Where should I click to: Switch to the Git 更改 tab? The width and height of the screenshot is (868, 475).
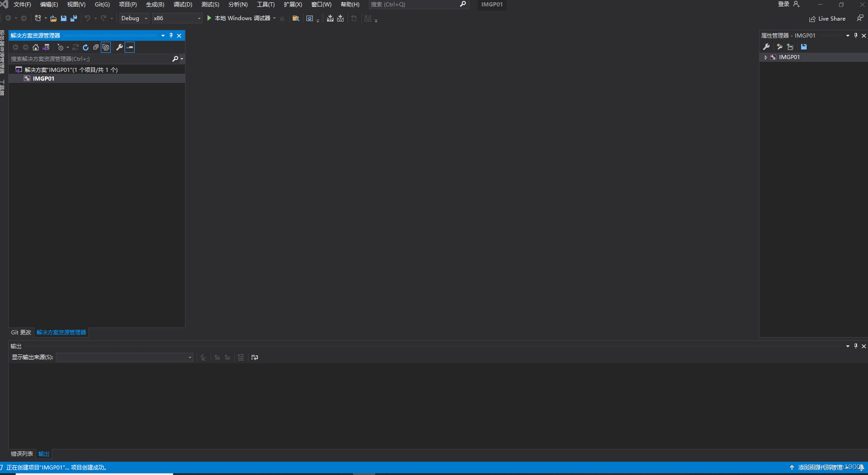click(21, 333)
